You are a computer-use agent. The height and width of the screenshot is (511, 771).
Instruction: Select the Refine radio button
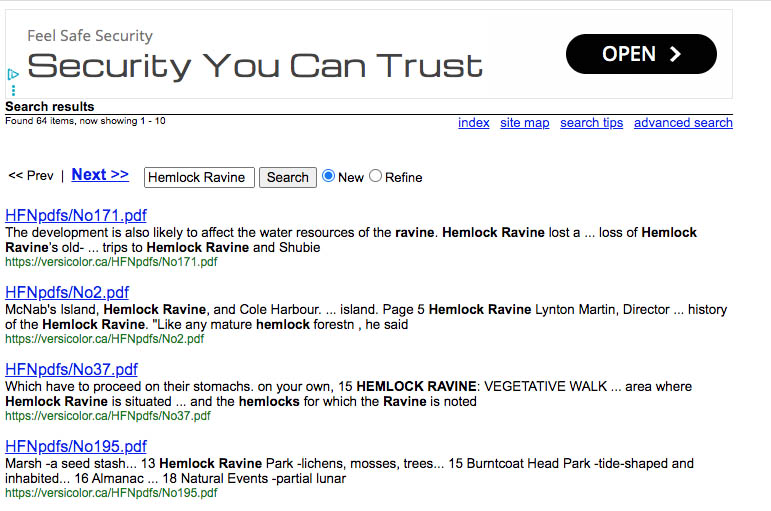coord(376,176)
